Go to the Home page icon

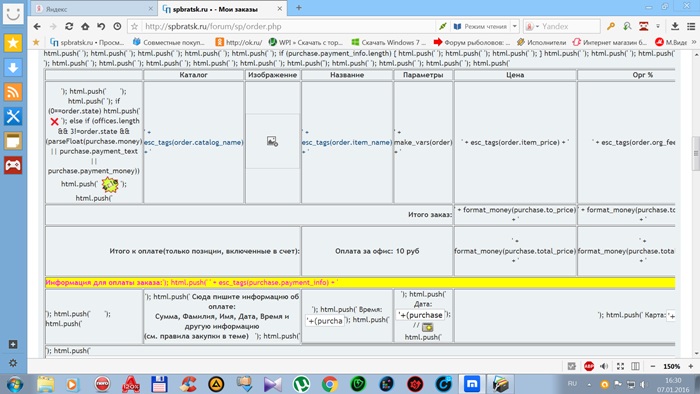(x=85, y=27)
